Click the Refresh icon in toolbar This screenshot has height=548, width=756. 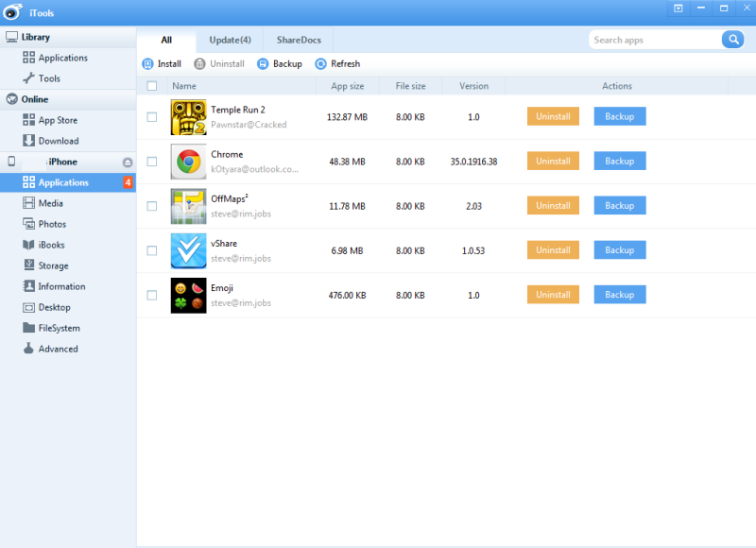(x=320, y=64)
